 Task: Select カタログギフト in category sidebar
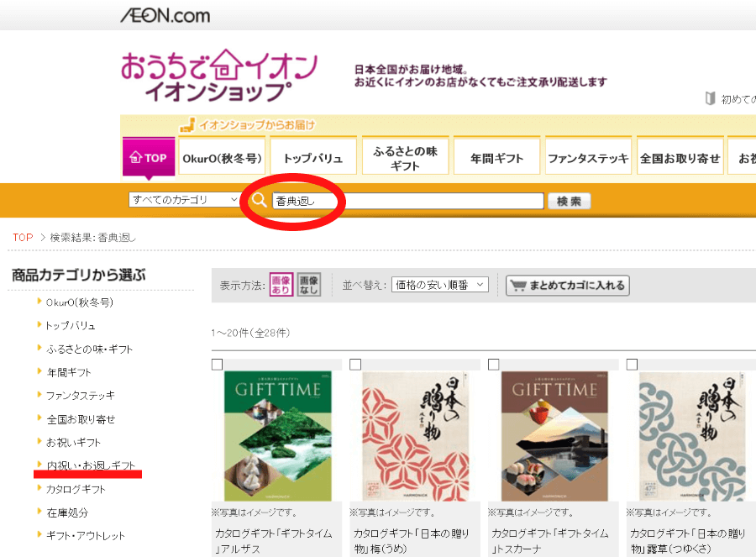pyautogui.click(x=76, y=489)
